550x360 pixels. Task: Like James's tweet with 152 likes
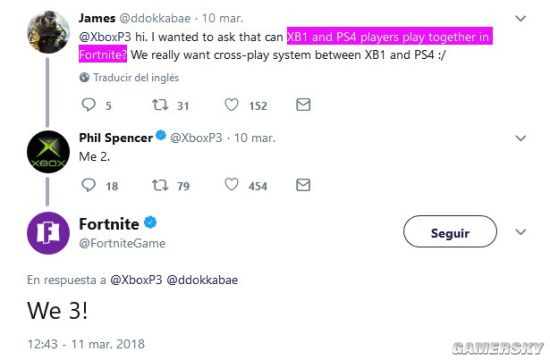[x=232, y=105]
